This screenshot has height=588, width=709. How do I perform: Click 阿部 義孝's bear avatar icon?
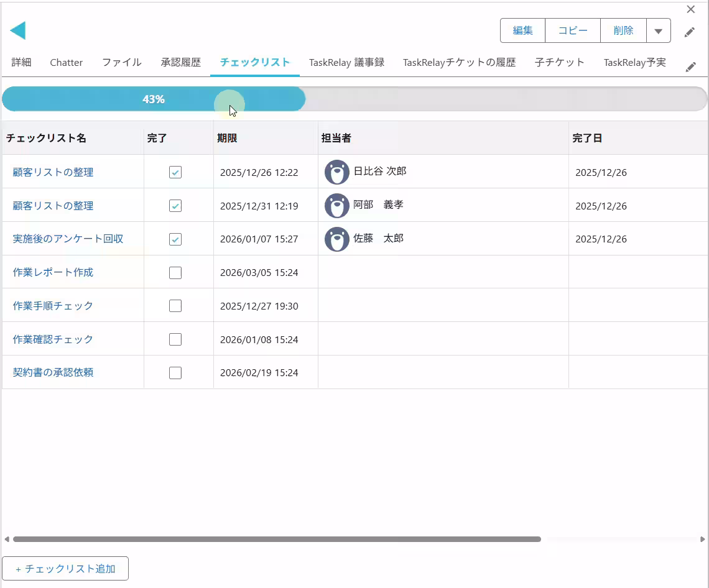click(x=337, y=206)
